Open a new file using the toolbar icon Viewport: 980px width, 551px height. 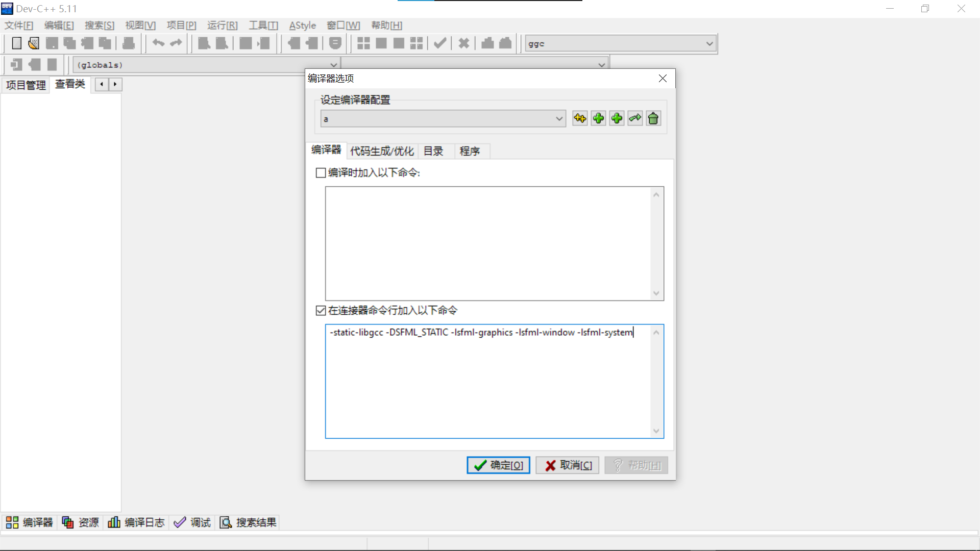tap(16, 43)
